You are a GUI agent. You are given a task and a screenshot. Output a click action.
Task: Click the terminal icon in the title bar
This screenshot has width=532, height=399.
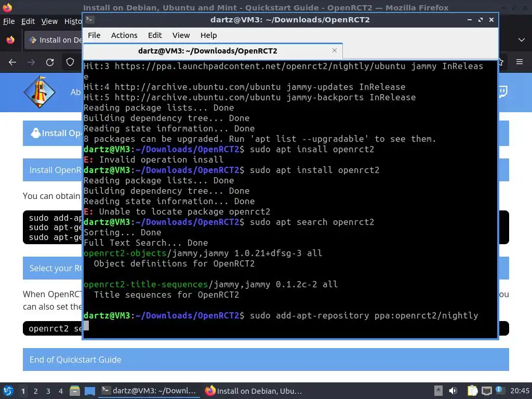pyautogui.click(x=89, y=20)
